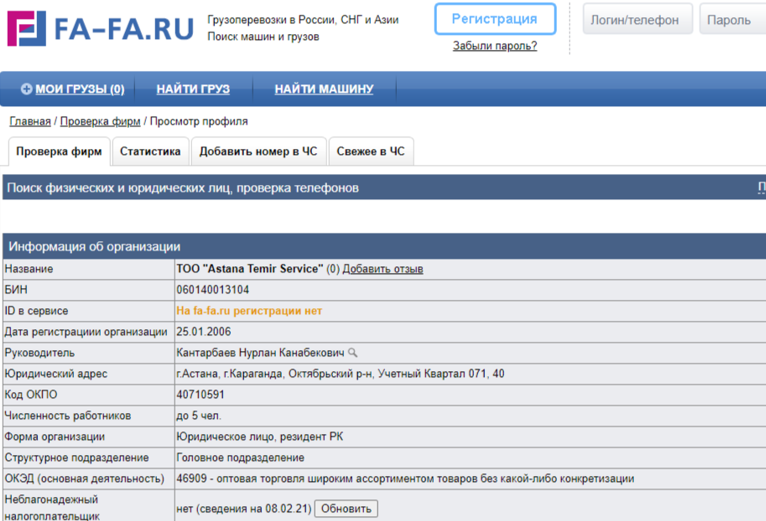
Task: Click the plus icon beside МОИ ГРУЗЫ
Action: pos(26,89)
